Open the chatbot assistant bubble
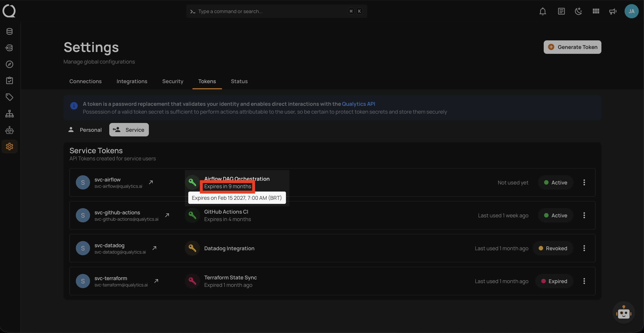Screen dimensions: 644x333 pos(624,312)
